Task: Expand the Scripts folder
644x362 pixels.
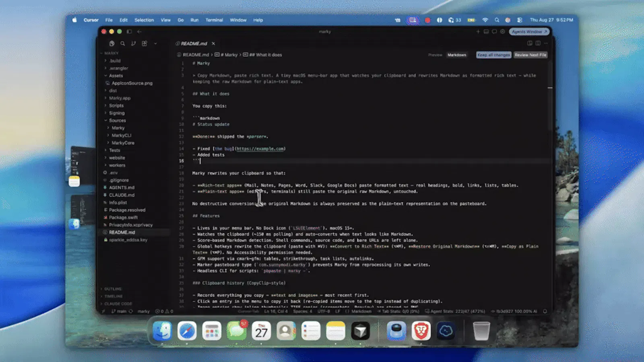Action: [116, 105]
